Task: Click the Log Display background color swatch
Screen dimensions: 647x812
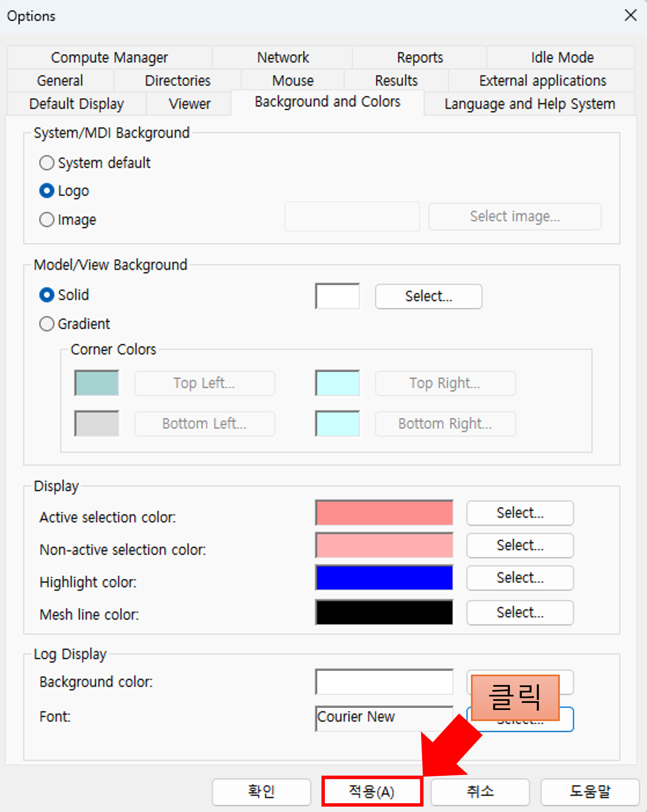Action: click(384, 682)
